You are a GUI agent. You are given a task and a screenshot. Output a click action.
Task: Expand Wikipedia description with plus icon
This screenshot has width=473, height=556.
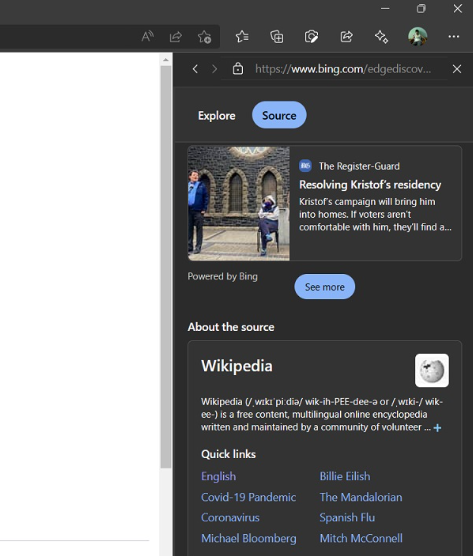[438, 428]
